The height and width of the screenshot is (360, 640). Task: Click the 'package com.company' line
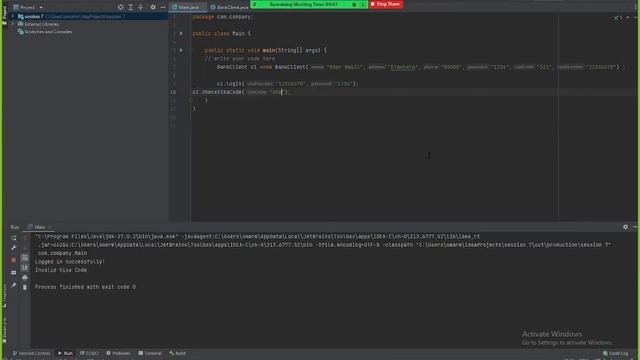click(x=223, y=17)
